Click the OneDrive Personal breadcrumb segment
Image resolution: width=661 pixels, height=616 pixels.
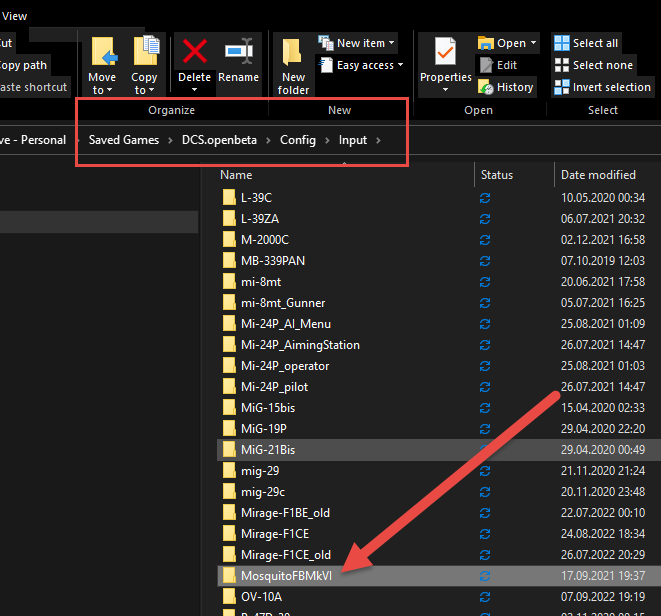[x=33, y=140]
